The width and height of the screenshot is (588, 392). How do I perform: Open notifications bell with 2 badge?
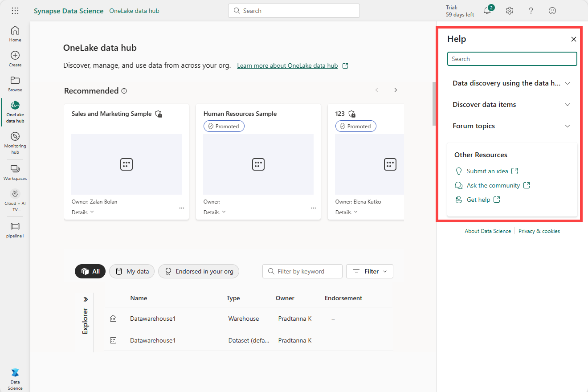pyautogui.click(x=488, y=10)
